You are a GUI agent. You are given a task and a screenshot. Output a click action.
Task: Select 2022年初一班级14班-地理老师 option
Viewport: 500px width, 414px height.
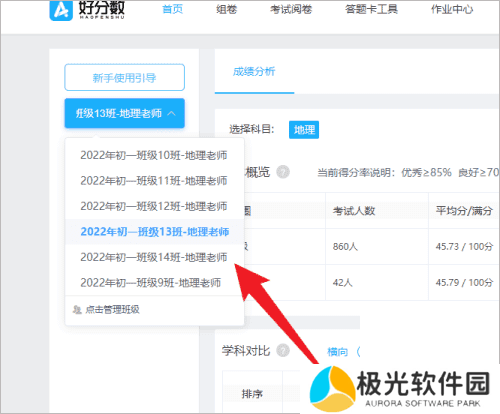coord(154,257)
